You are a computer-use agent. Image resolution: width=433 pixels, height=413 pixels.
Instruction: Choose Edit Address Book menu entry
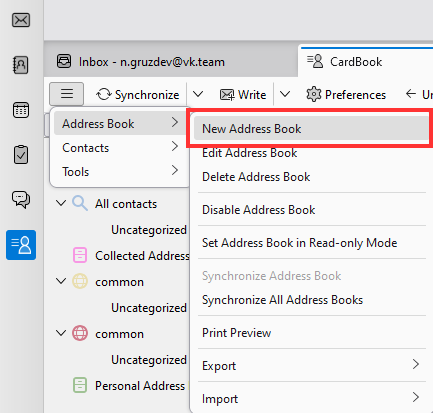tap(250, 153)
